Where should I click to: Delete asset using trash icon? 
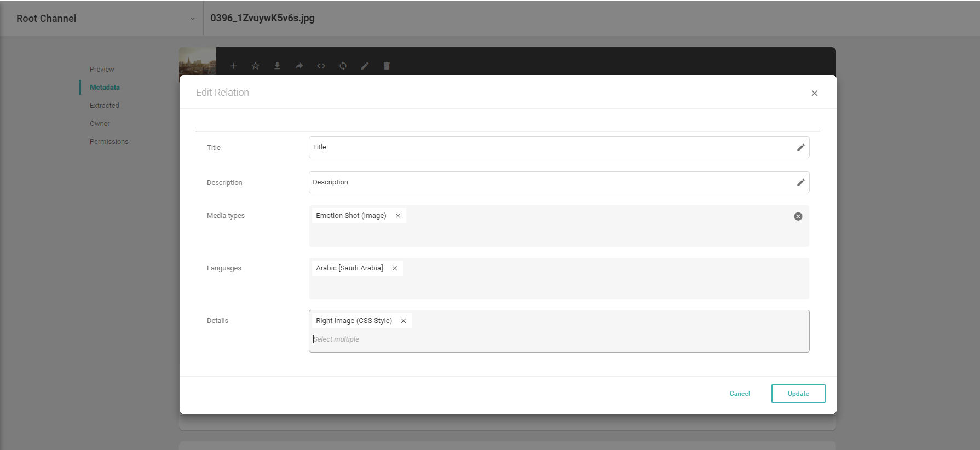387,66
